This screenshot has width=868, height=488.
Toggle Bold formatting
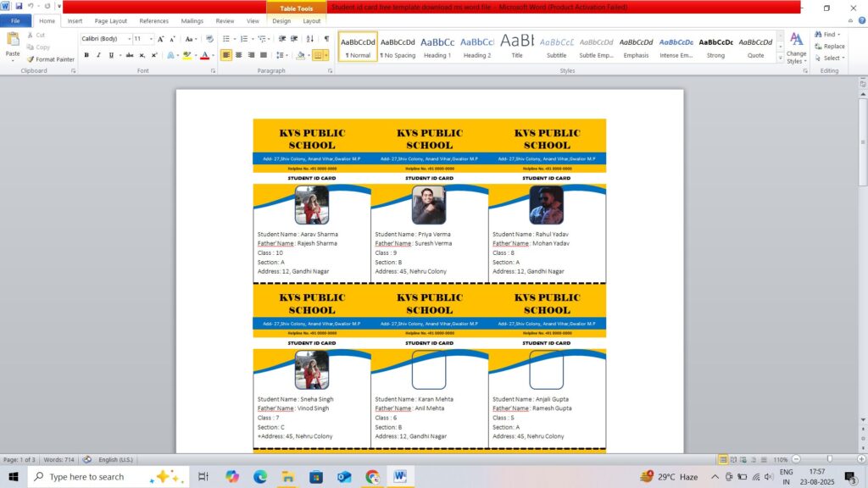pos(86,55)
